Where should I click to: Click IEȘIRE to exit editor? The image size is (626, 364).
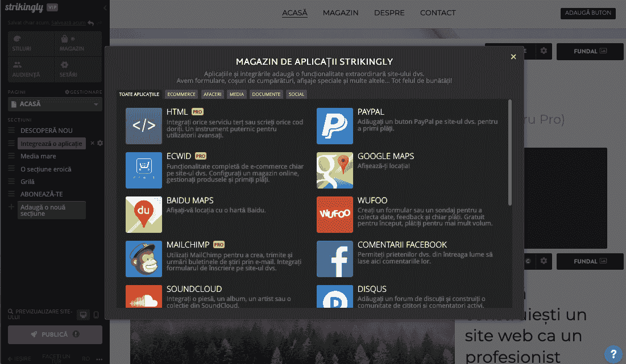[19, 359]
